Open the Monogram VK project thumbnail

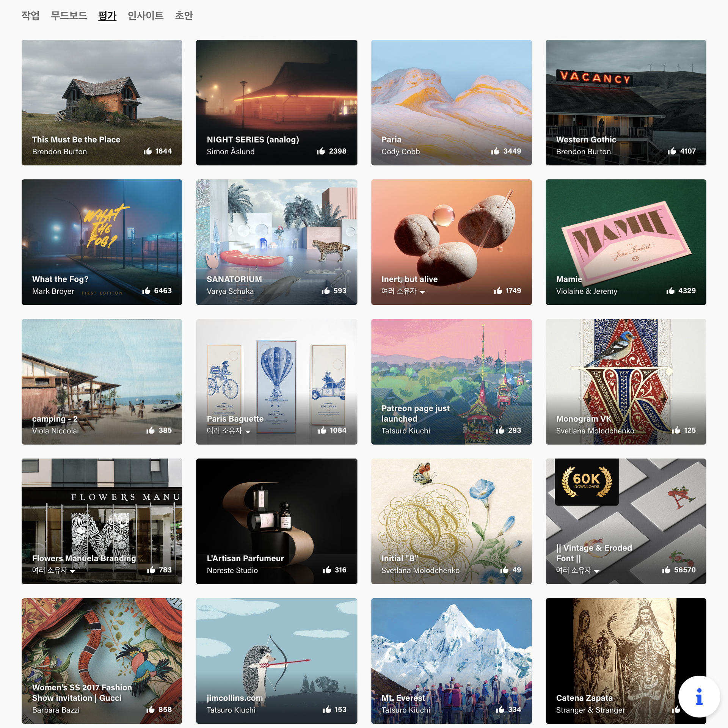pos(626,382)
